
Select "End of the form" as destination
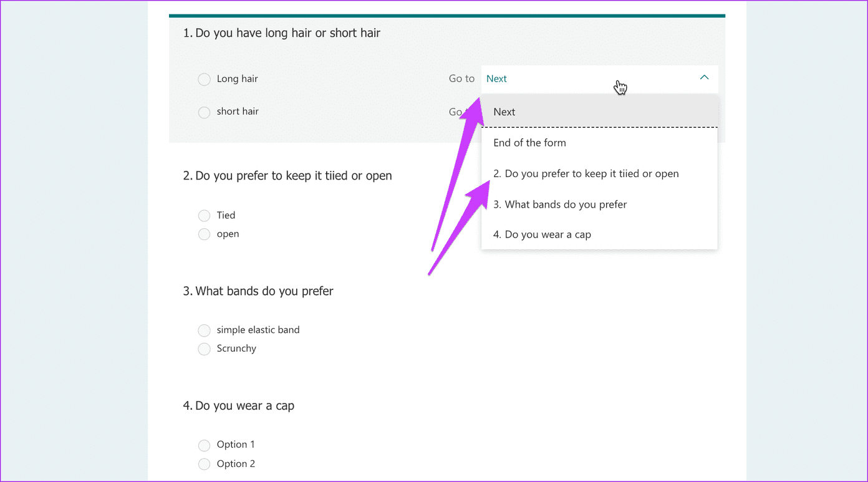pyautogui.click(x=529, y=143)
